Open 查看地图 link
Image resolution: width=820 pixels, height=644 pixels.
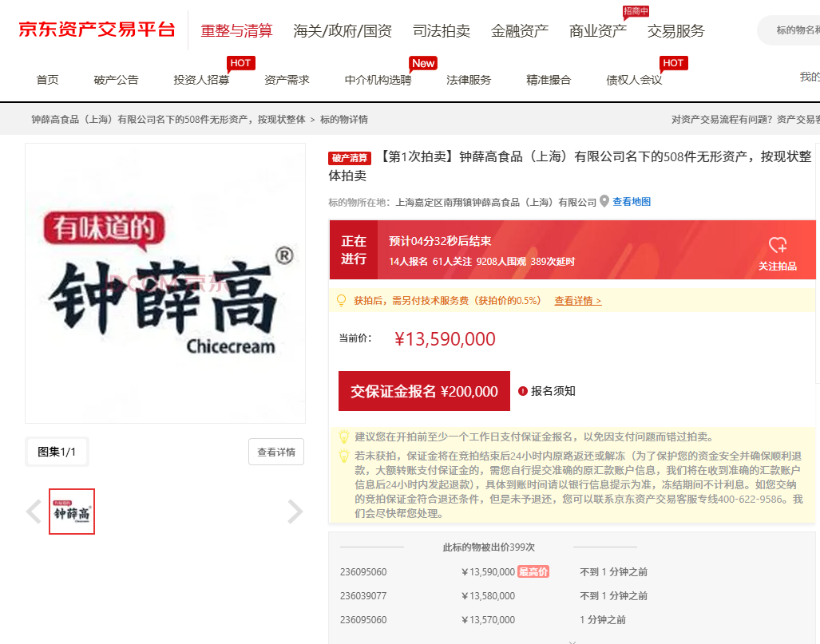[632, 202]
